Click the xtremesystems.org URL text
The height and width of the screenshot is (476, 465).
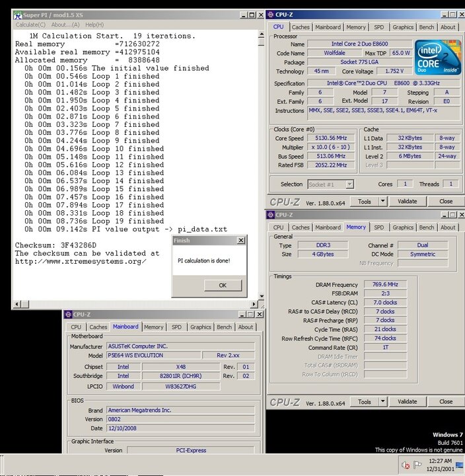coord(81,261)
